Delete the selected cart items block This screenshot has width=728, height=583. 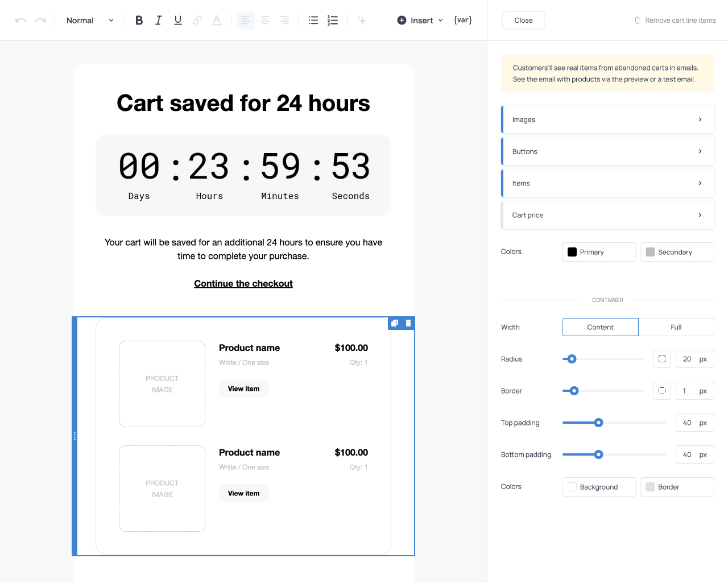tap(408, 323)
